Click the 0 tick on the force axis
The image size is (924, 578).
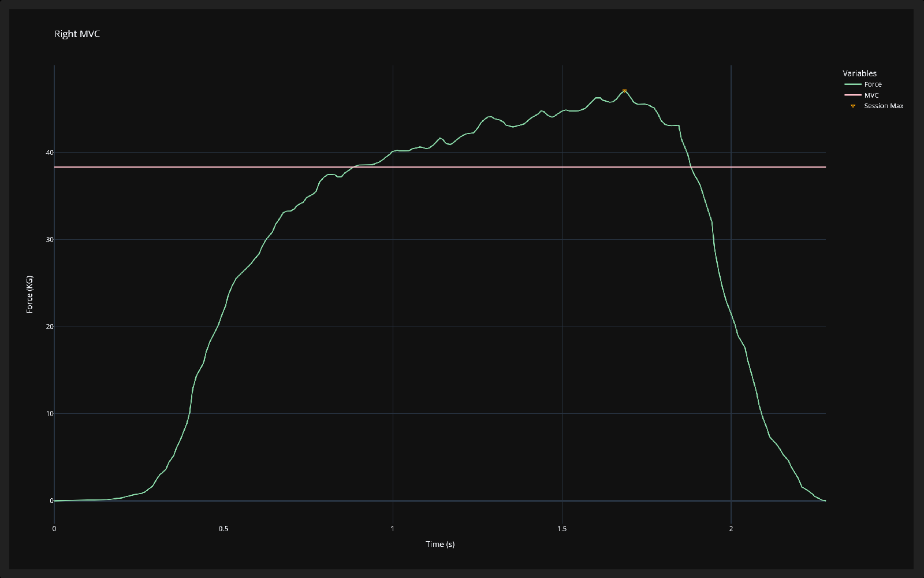pyautogui.click(x=51, y=501)
